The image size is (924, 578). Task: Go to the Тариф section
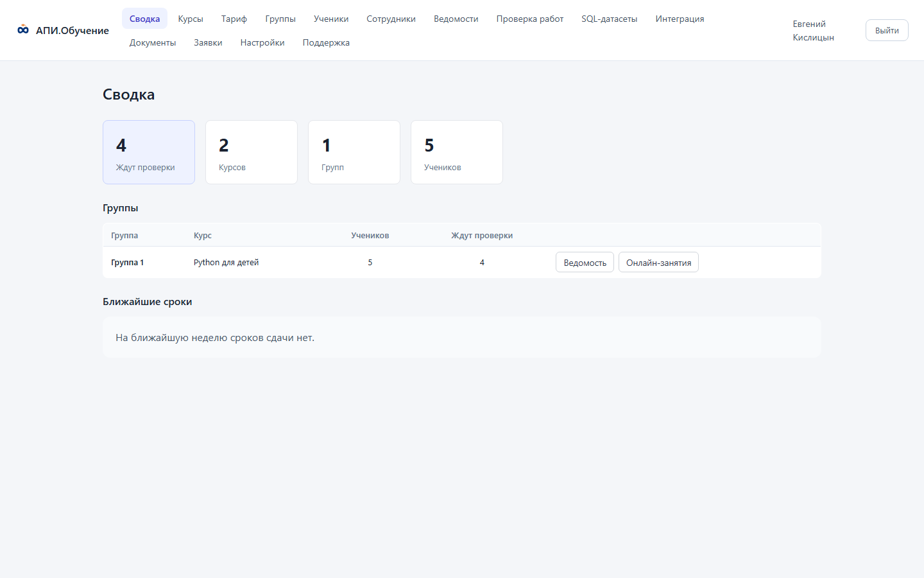[x=234, y=19]
